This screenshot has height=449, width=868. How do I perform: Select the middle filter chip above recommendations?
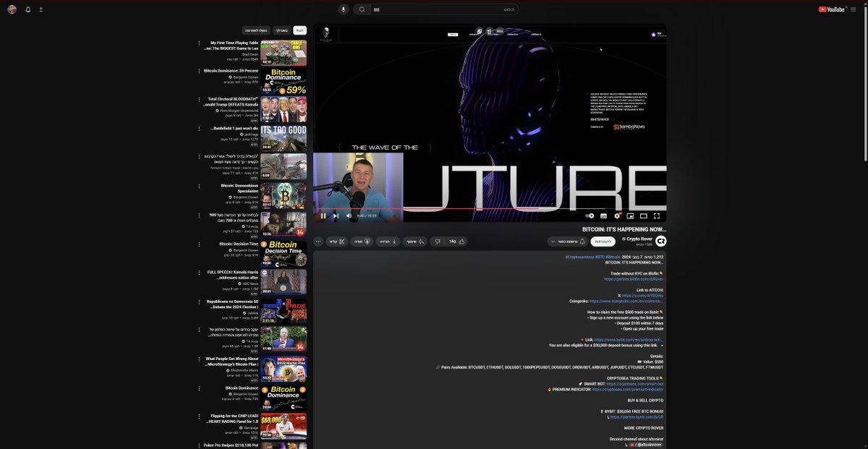pyautogui.click(x=281, y=30)
